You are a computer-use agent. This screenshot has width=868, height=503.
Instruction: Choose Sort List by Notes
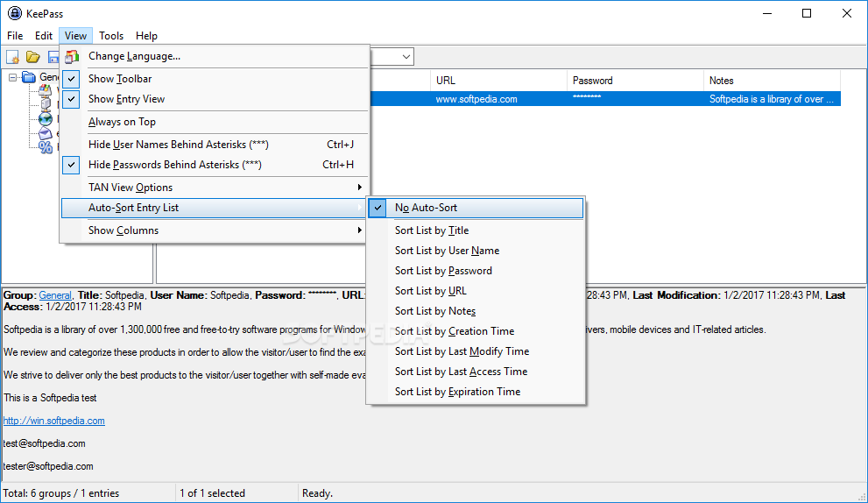pyautogui.click(x=476, y=311)
